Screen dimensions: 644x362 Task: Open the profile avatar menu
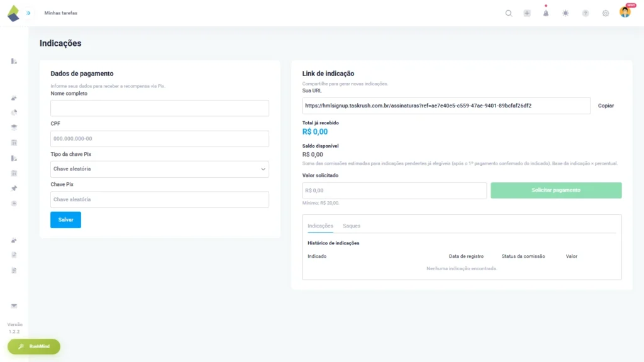(624, 13)
